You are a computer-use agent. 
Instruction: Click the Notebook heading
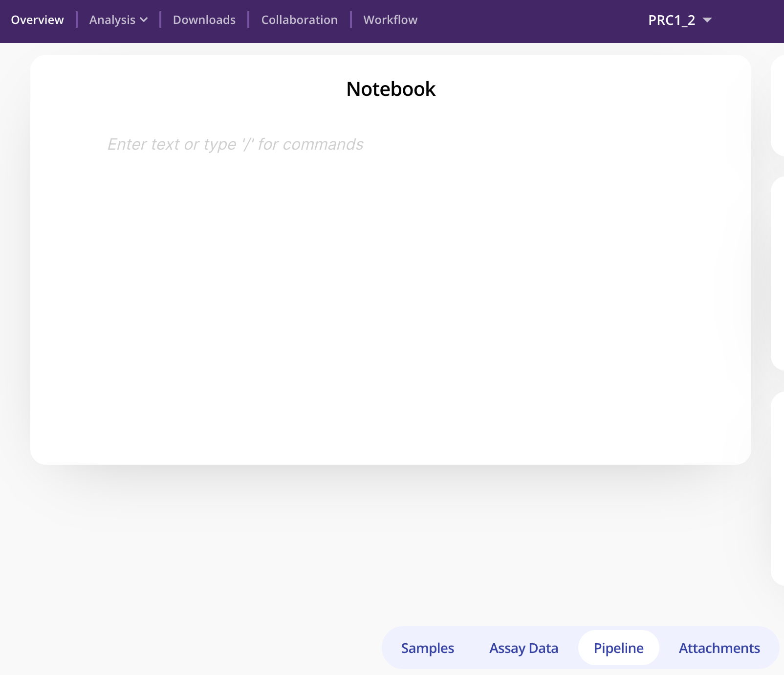coord(391,89)
